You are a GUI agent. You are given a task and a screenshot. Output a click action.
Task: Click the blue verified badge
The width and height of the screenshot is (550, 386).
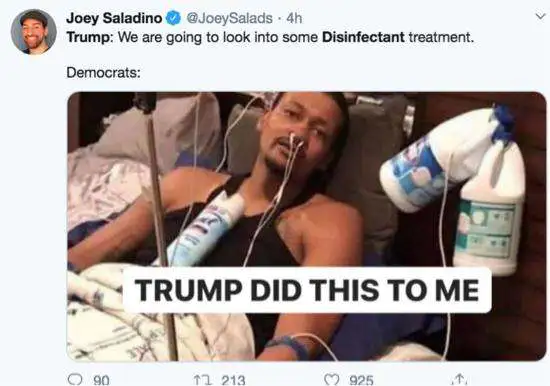pyautogui.click(x=173, y=18)
